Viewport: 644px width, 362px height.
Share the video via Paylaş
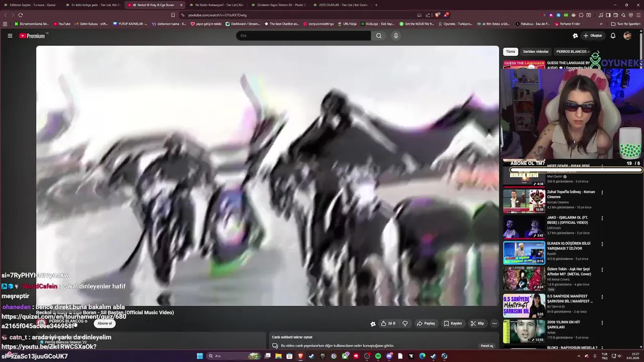tap(426, 324)
